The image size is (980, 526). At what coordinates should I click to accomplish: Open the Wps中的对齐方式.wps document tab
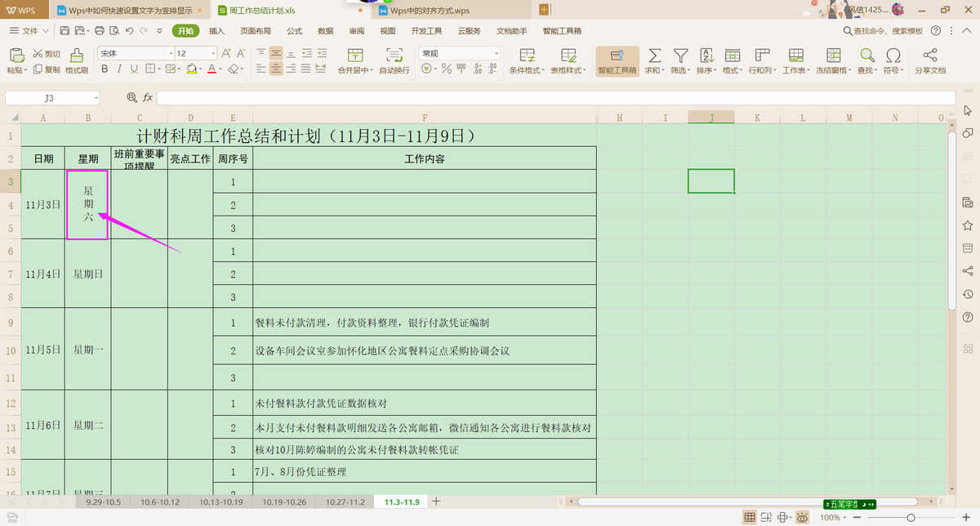pyautogui.click(x=453, y=10)
